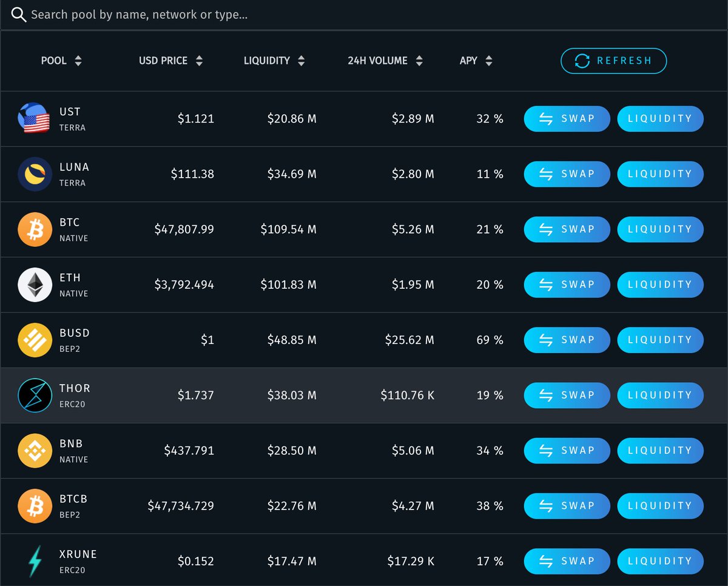The image size is (728, 586).
Task: Click the $110.76 K THOR volume
Action: [407, 396]
